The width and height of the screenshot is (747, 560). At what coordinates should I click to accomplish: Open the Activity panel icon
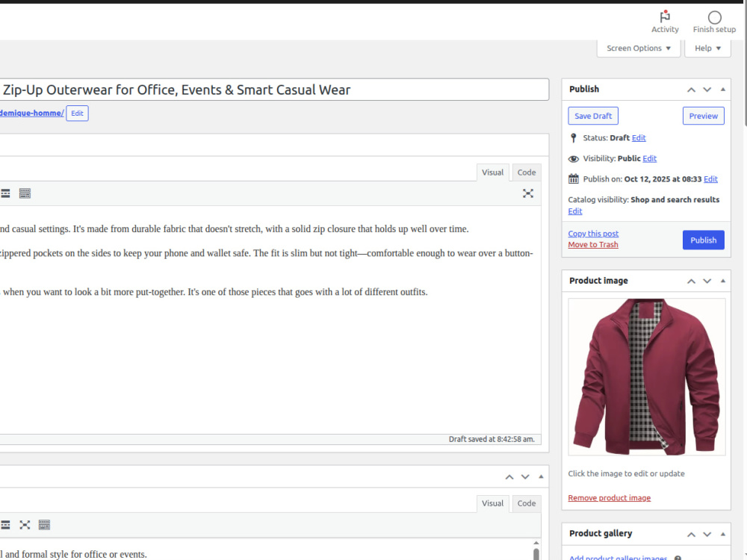tap(665, 18)
